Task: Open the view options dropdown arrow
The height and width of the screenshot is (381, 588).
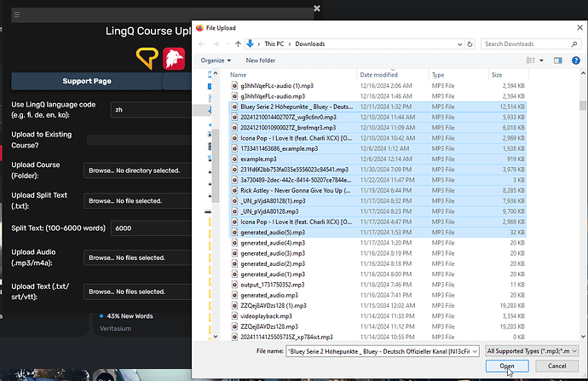Action: coord(541,61)
